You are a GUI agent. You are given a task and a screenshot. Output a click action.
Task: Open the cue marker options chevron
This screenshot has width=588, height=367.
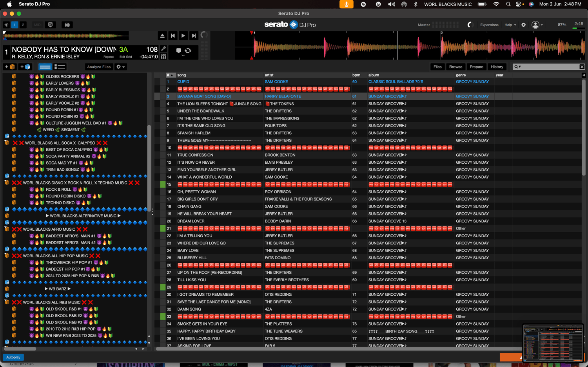(183, 56)
